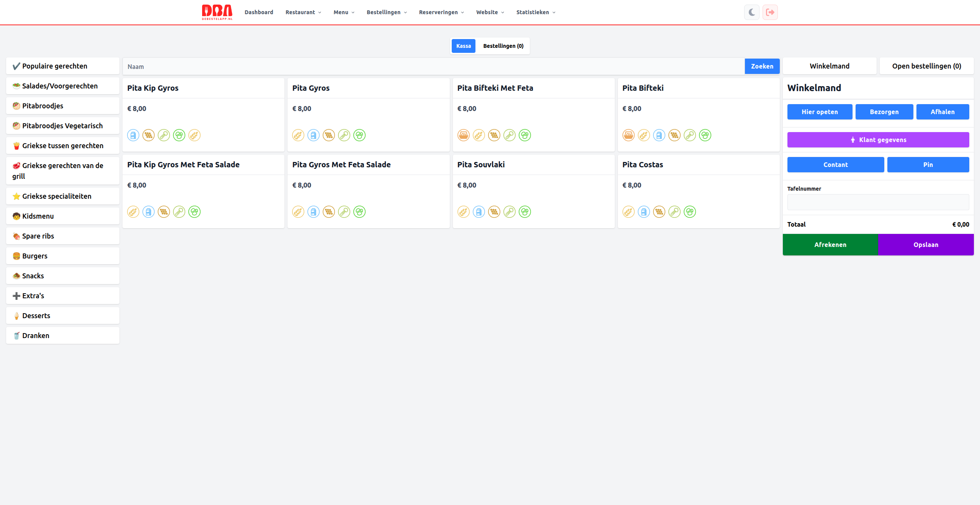Expand the Restaurant dropdown menu

point(303,12)
